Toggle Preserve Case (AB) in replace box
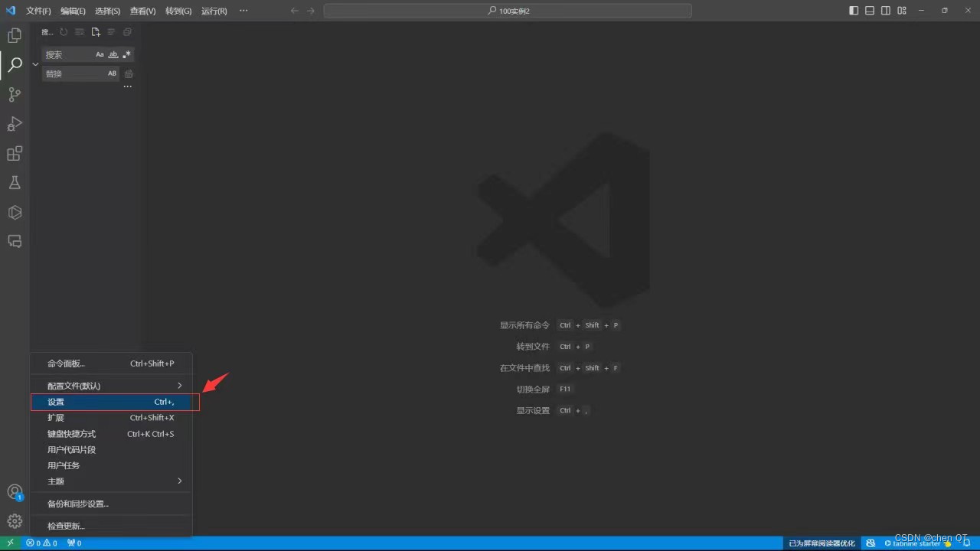The width and height of the screenshot is (980, 551). tap(113, 73)
